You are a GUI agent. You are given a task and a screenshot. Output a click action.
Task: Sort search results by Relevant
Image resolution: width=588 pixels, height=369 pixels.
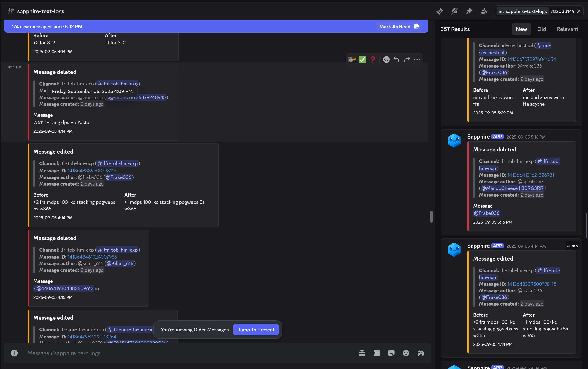coord(567,29)
